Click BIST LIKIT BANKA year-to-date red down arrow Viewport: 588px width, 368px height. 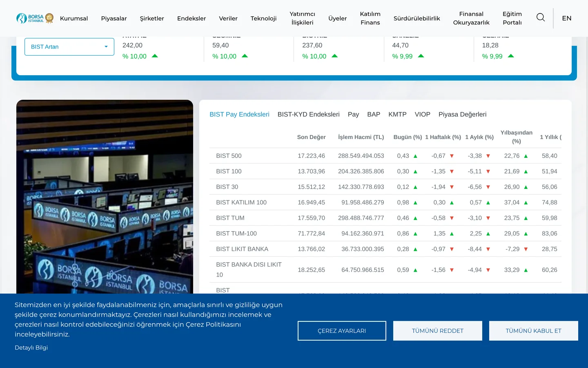click(x=526, y=249)
